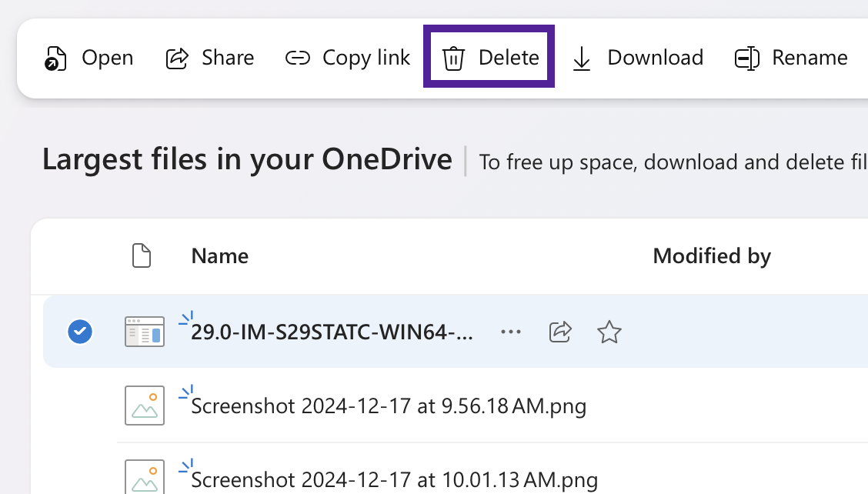Screen dimensions: 868x494
Task: Click share icon in 29.0-IM-S29STATC-WIN64 row
Action: (x=559, y=332)
